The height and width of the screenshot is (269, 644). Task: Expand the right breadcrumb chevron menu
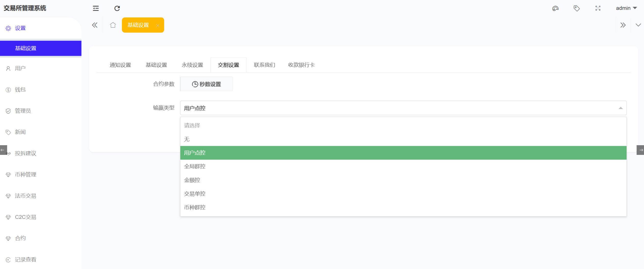(x=623, y=25)
